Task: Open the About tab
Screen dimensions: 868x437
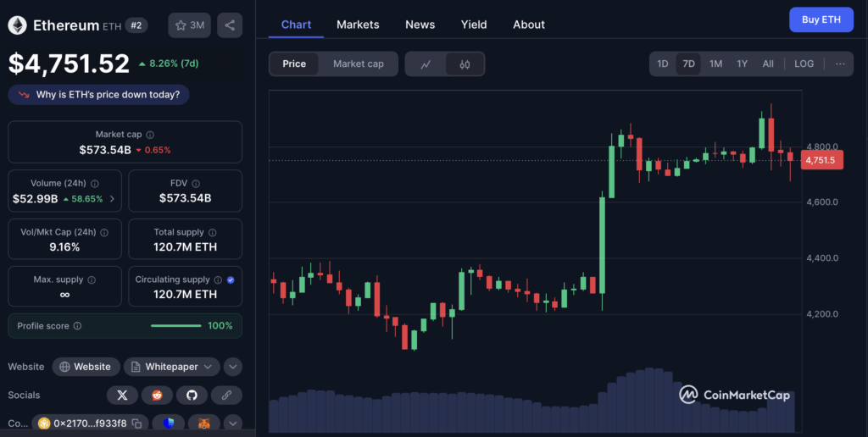Action: [529, 25]
